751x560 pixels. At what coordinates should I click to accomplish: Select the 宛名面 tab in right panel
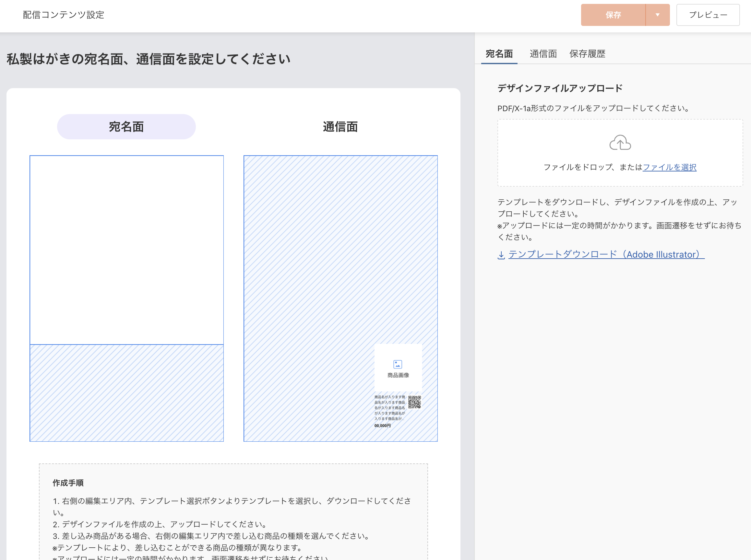[499, 53]
